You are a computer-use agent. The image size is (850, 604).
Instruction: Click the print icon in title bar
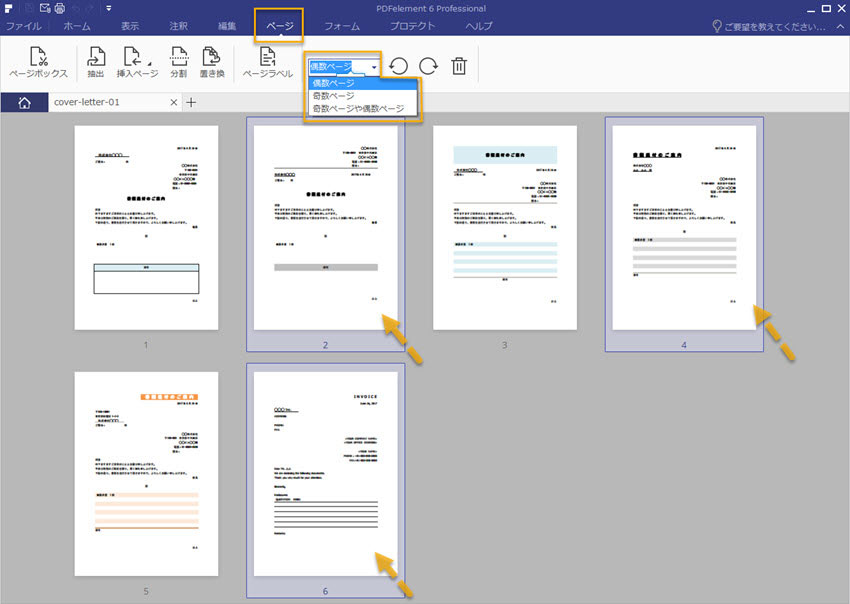60,8
